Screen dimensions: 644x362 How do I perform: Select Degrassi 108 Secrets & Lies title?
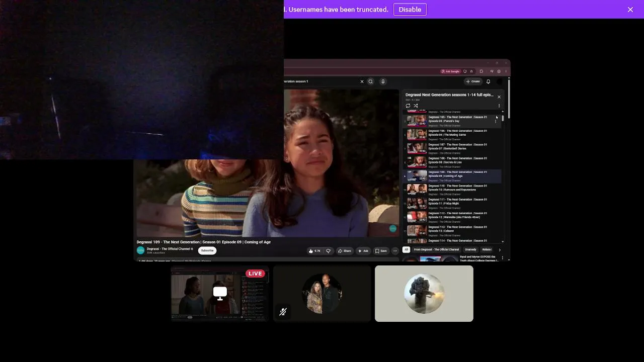(457, 160)
